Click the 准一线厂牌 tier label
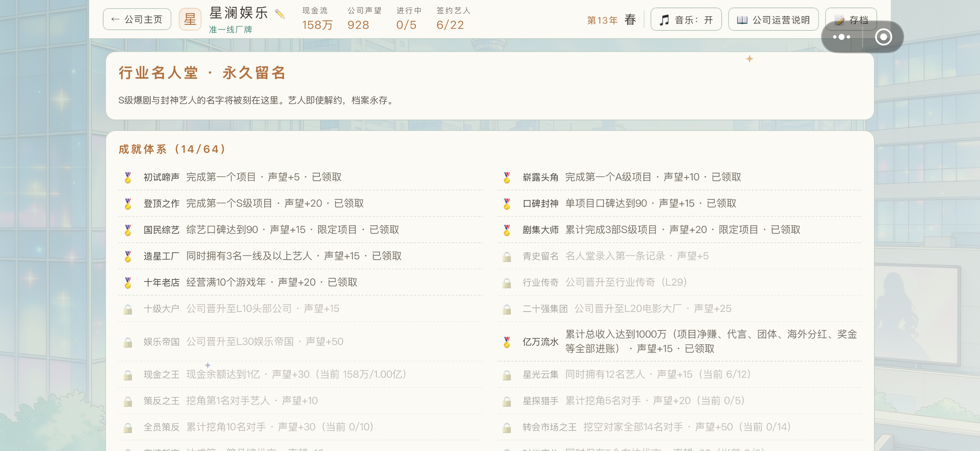980x451 pixels. point(231,29)
